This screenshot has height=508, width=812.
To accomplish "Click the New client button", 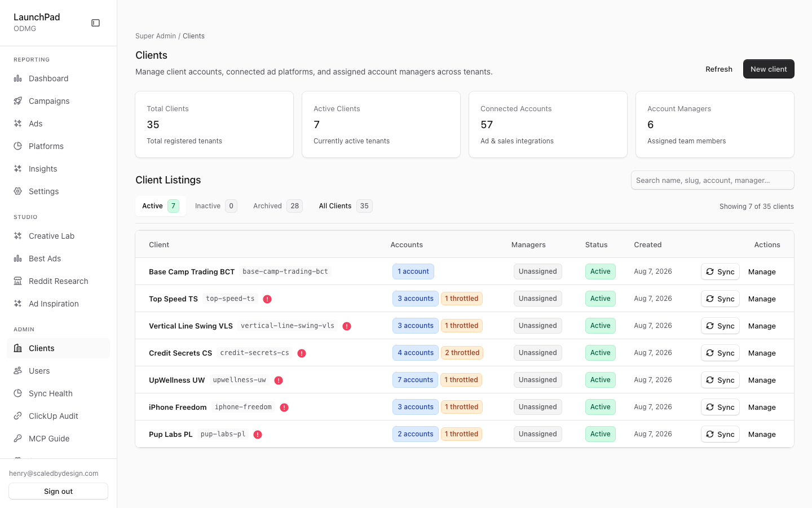I will 769,69.
